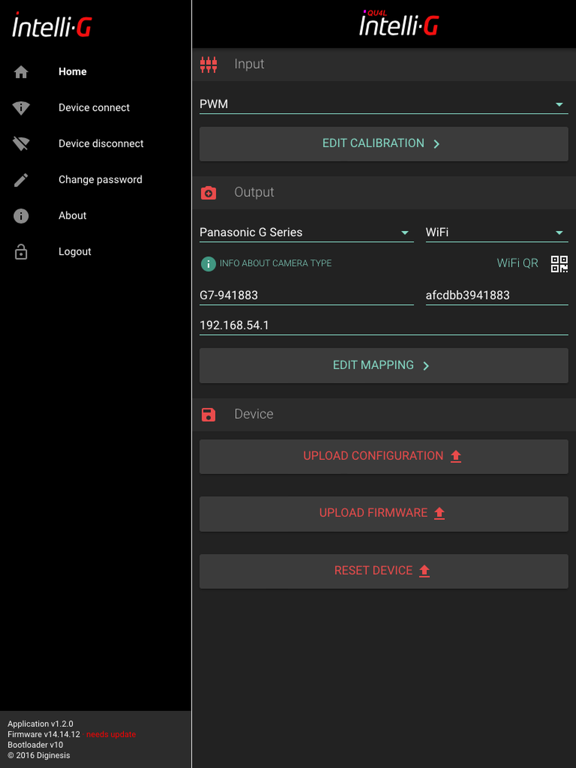This screenshot has height=768, width=576.
Task: Open the Panasonic G Series camera dropdown
Action: click(306, 233)
